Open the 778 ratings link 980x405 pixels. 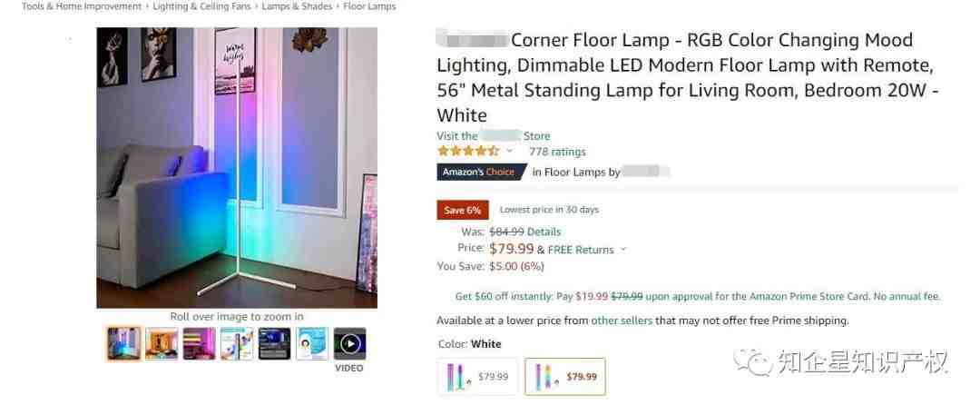coord(557,152)
